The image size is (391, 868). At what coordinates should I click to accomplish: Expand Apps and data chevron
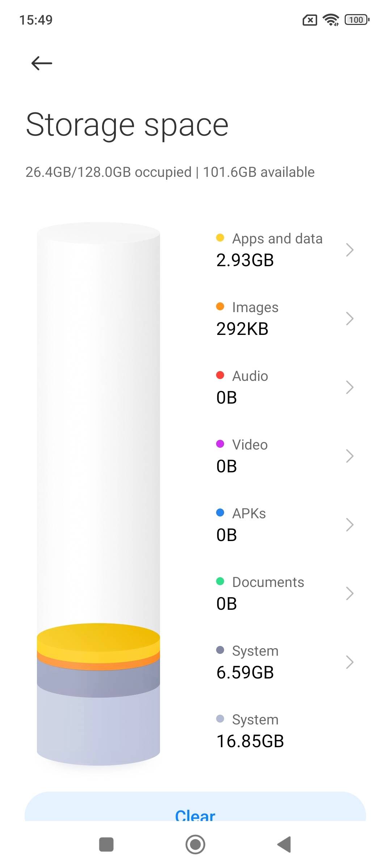point(349,250)
